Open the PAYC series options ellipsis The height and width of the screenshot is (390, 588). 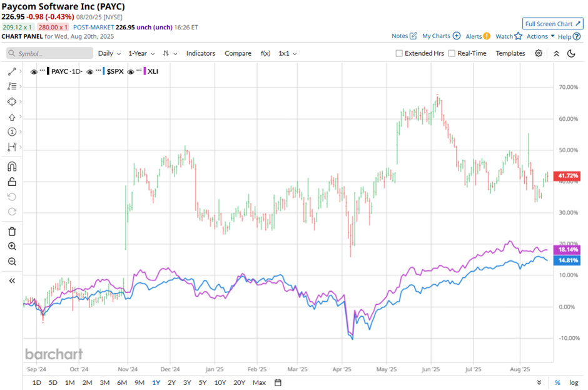[x=42, y=70]
